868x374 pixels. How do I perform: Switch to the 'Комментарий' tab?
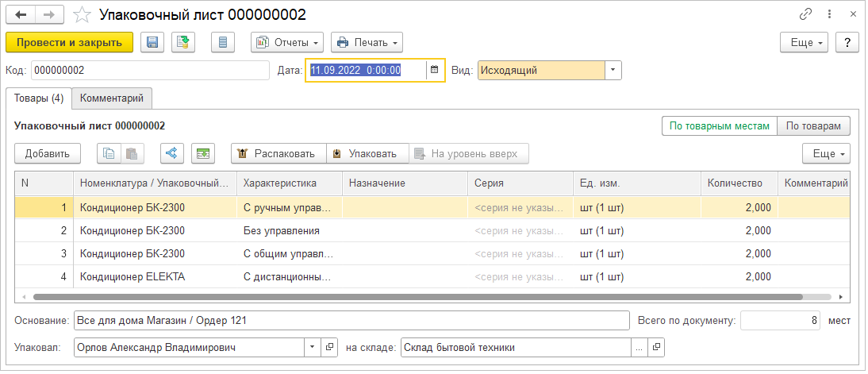click(112, 98)
